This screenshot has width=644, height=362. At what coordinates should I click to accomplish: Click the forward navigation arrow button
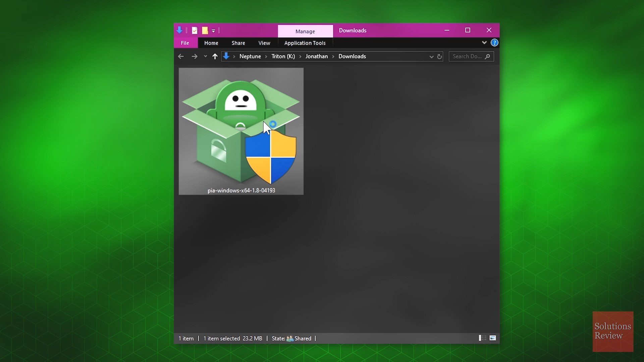(x=195, y=56)
